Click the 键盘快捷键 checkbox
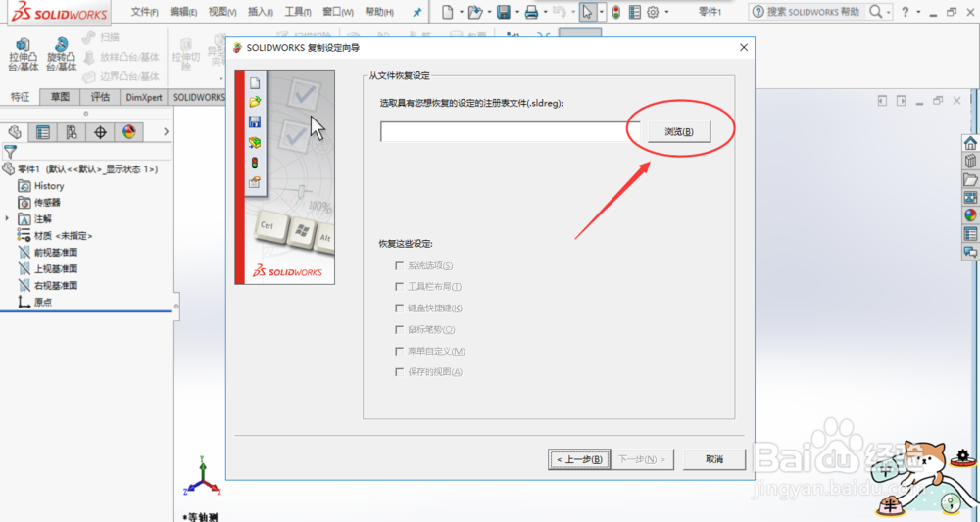The width and height of the screenshot is (980, 522). (x=400, y=308)
